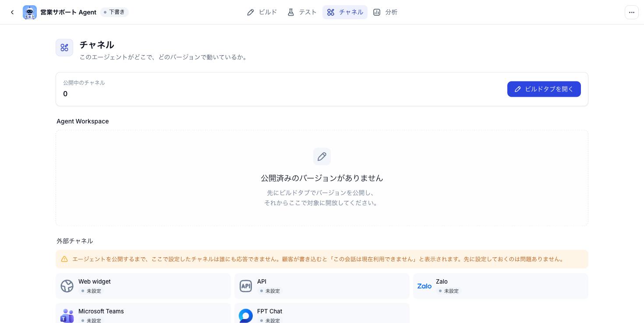
Task: Click the チャネル page heading text
Action: (x=97, y=45)
